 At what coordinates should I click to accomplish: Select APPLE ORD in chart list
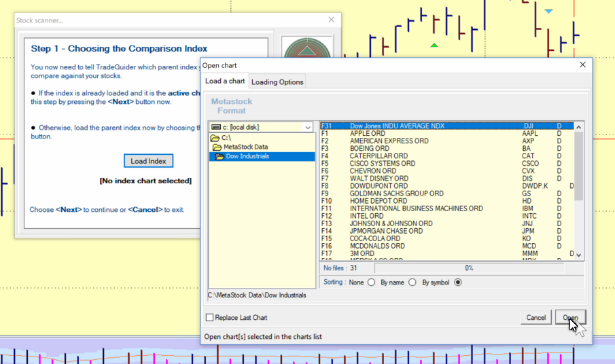pos(446,134)
